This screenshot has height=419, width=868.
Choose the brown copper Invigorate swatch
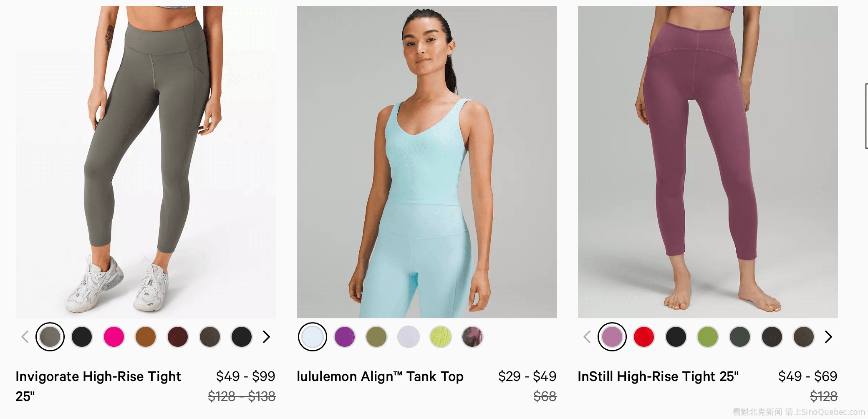coord(146,337)
